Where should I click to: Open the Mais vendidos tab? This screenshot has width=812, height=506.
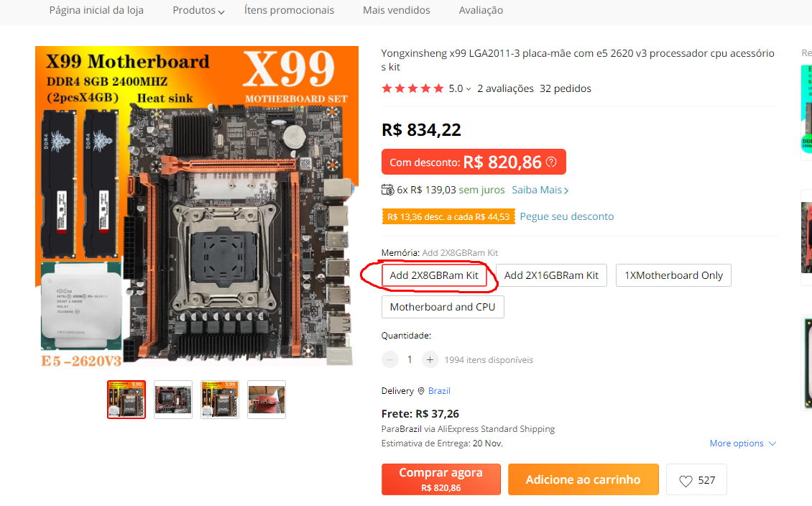396,10
